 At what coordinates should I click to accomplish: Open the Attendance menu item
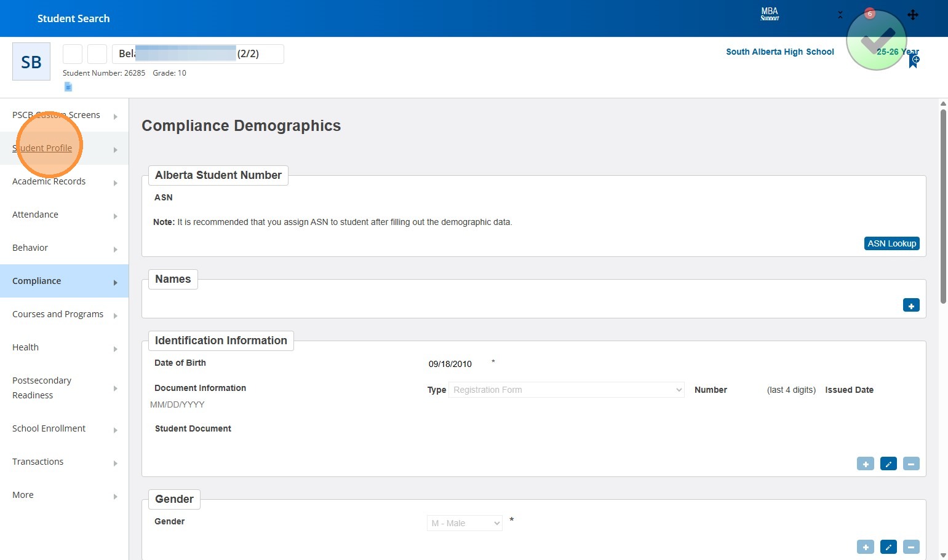[x=35, y=215]
